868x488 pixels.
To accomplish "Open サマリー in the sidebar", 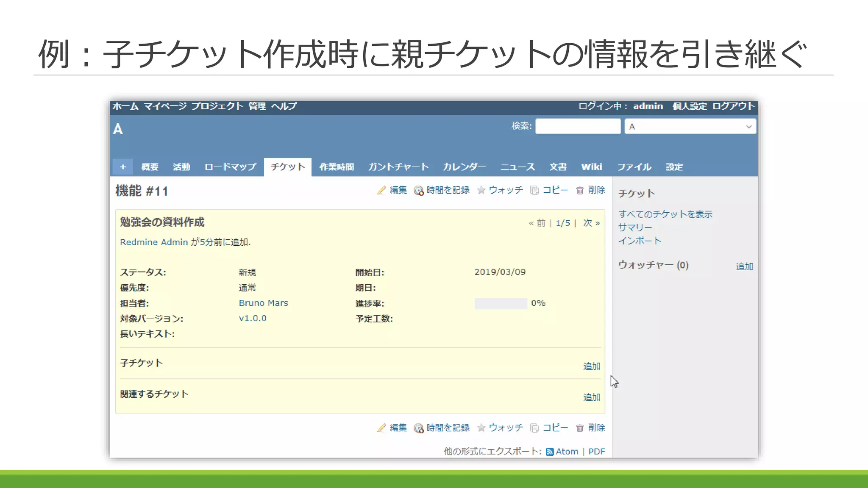I will point(635,227).
